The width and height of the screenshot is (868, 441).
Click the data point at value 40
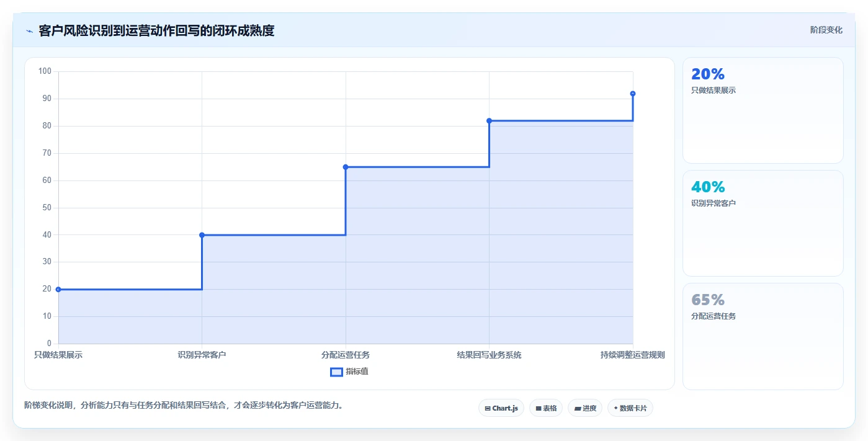click(202, 235)
